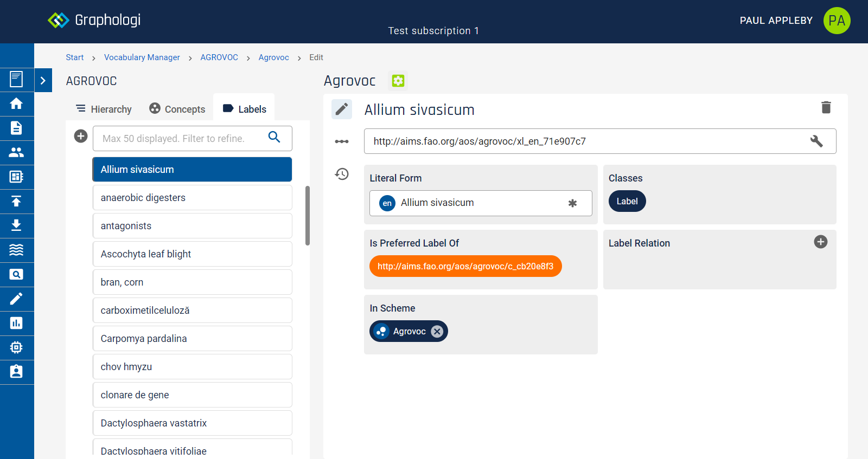The width and height of the screenshot is (868, 459).
Task: Click the Label class chip
Action: 627,201
